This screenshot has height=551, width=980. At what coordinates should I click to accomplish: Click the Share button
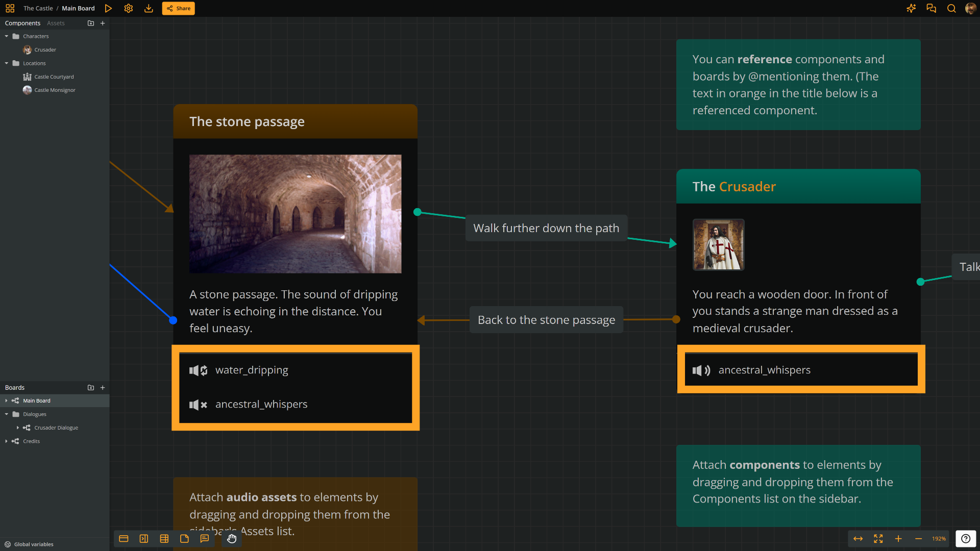click(178, 8)
